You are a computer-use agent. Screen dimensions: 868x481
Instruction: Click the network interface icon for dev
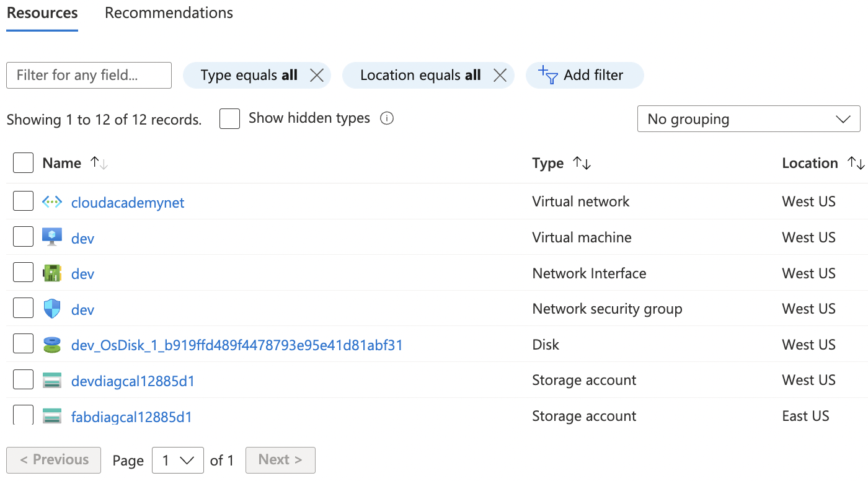[x=52, y=273]
